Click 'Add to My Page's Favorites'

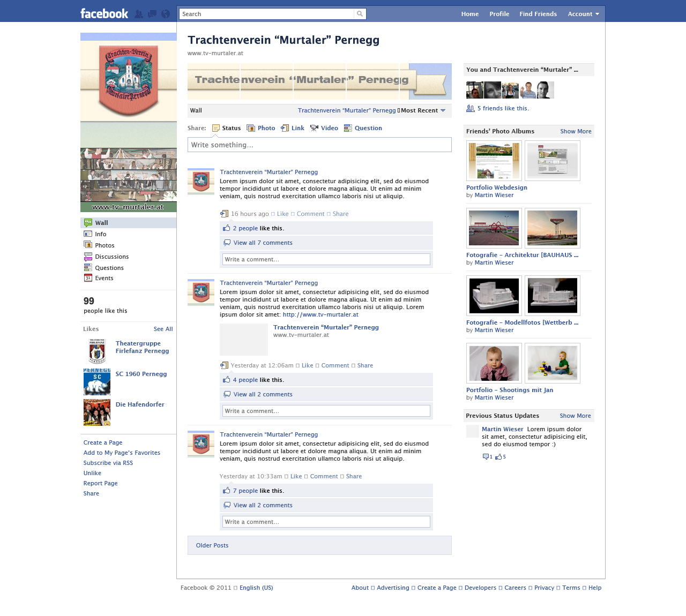pos(122,453)
